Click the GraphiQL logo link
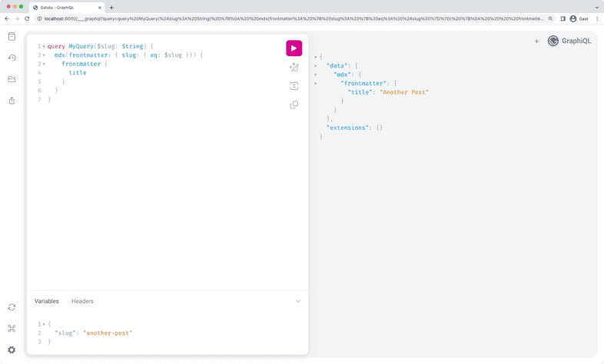Image resolution: width=604 pixels, height=364 pixels. pos(569,41)
